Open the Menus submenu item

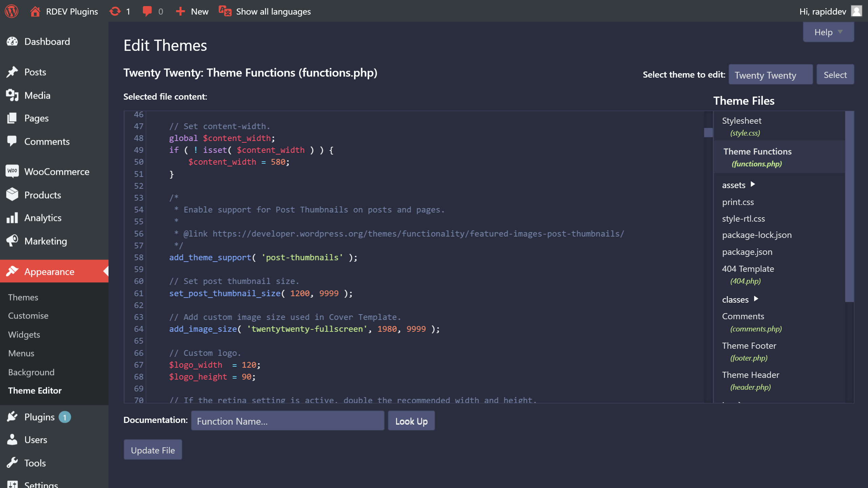21,353
